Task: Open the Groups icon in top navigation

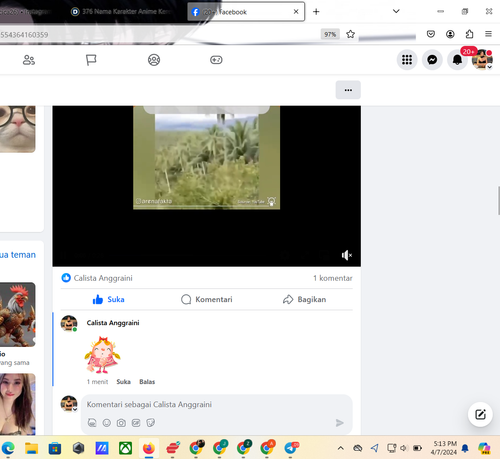Action: 154,60
